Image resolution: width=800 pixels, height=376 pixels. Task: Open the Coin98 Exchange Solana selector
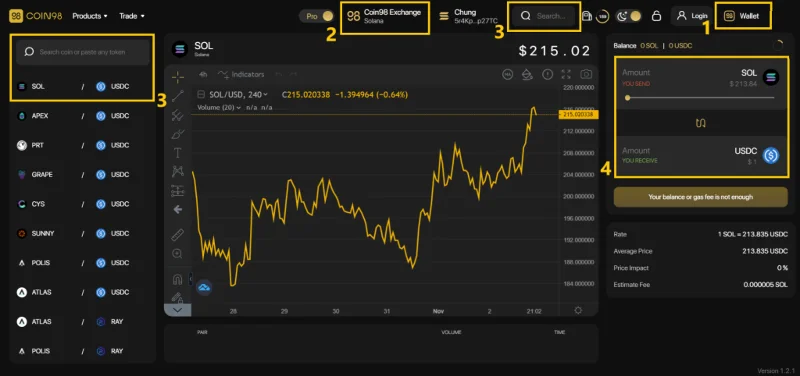(385, 16)
